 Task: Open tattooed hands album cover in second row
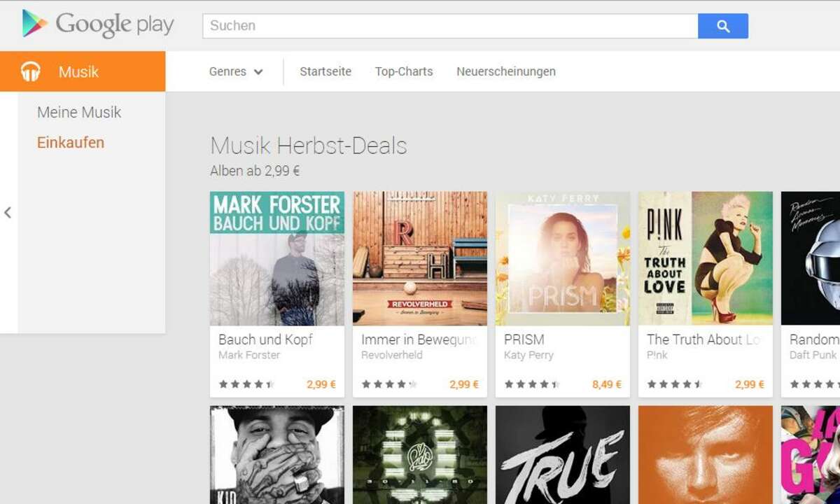pyautogui.click(x=277, y=455)
